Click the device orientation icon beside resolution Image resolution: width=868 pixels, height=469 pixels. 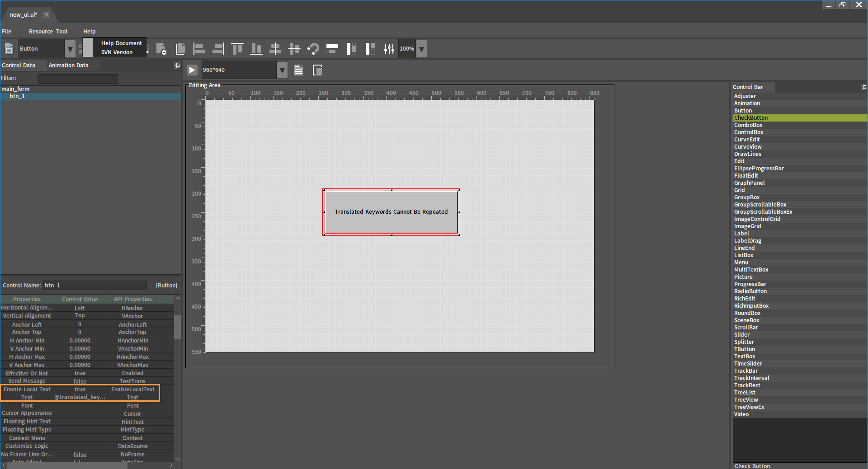(317, 70)
